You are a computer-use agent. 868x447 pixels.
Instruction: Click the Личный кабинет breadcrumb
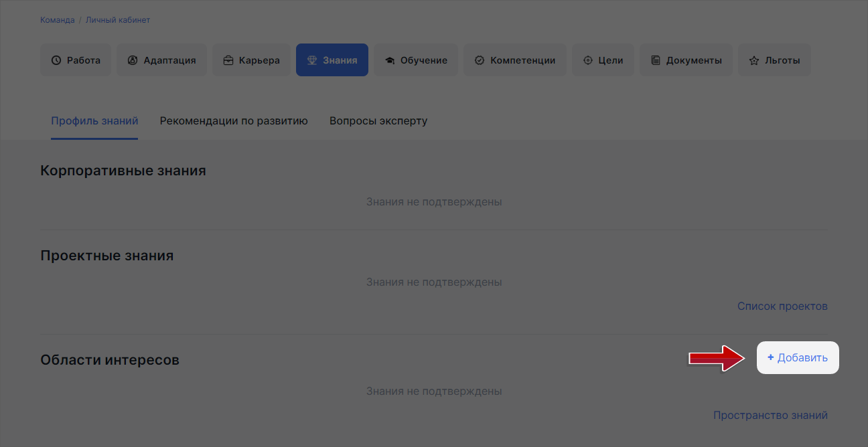tap(117, 19)
